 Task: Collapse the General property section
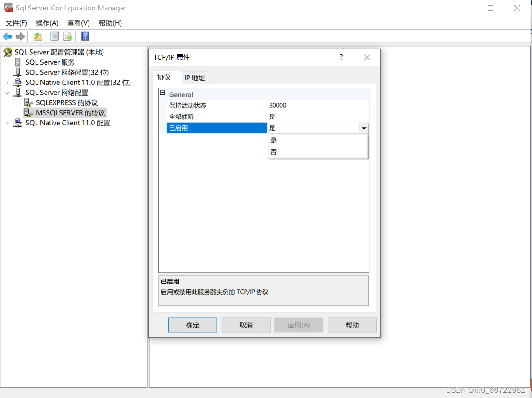[x=163, y=93]
